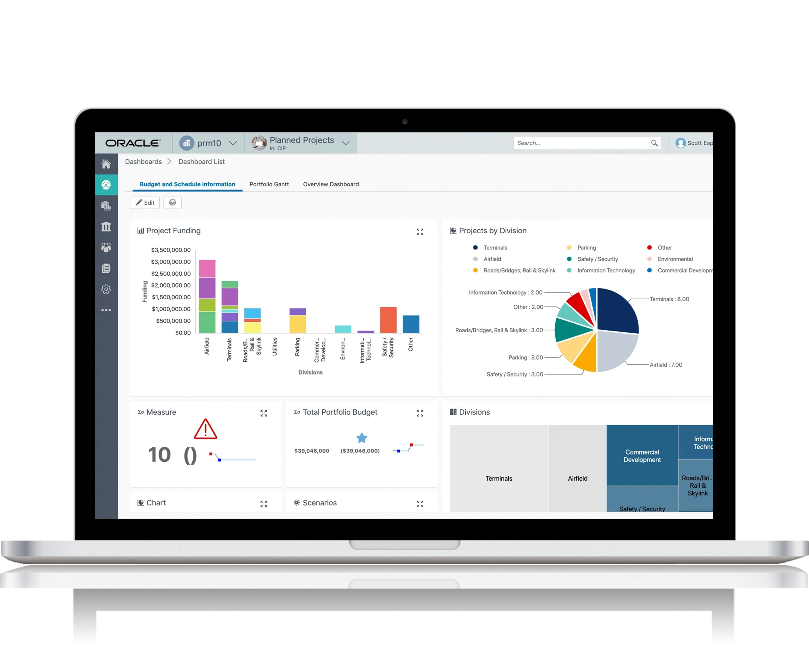The width and height of the screenshot is (809, 672).
Task: Toggle the Chart widget expand control
Action: coord(263,503)
